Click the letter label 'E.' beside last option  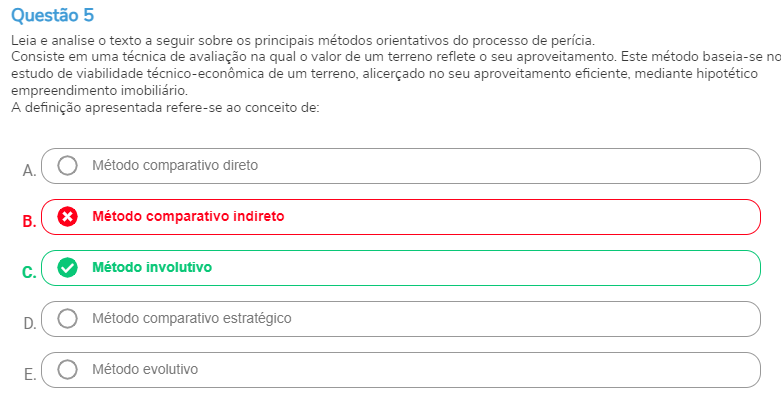pyautogui.click(x=30, y=375)
